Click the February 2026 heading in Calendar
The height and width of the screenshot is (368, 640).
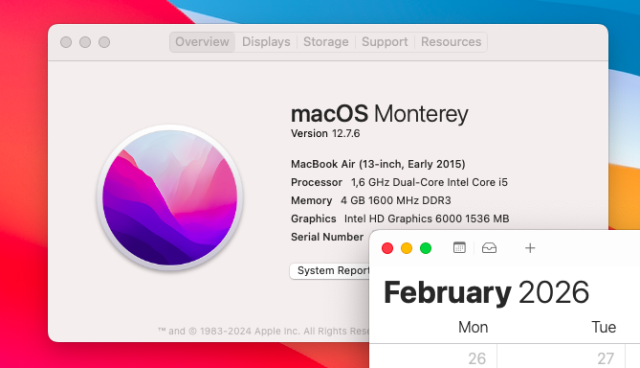click(487, 293)
